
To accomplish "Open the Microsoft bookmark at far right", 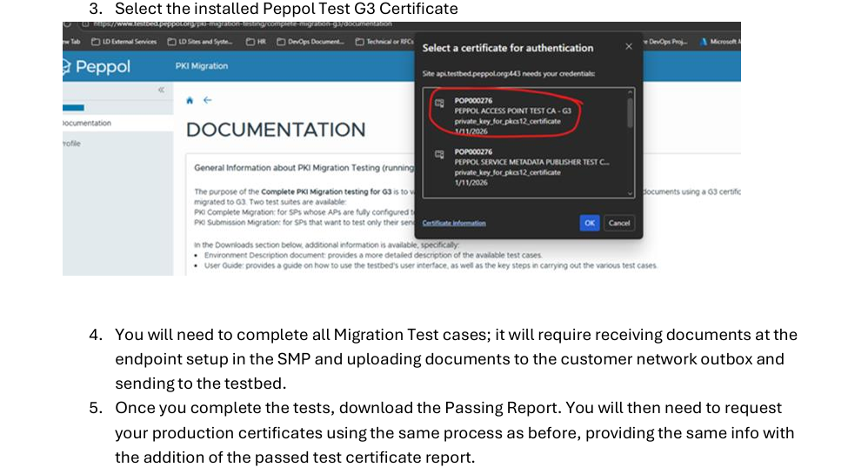I will (720, 42).
